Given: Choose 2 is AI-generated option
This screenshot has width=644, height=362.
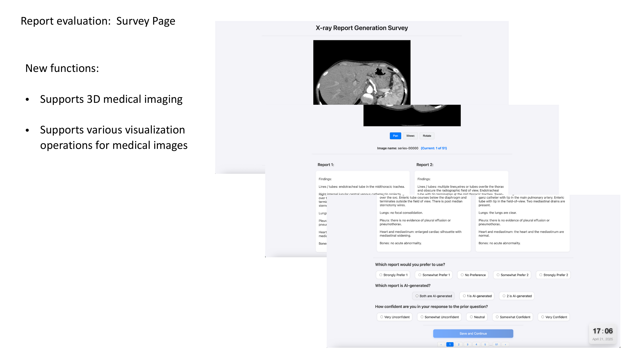Looking at the screenshot, I should (517, 296).
